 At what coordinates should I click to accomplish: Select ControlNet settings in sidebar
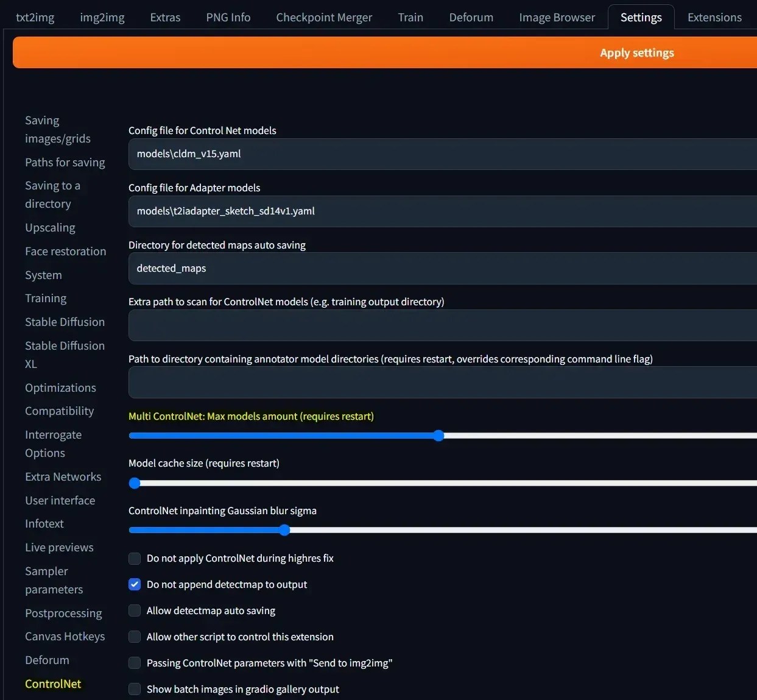pyautogui.click(x=53, y=684)
